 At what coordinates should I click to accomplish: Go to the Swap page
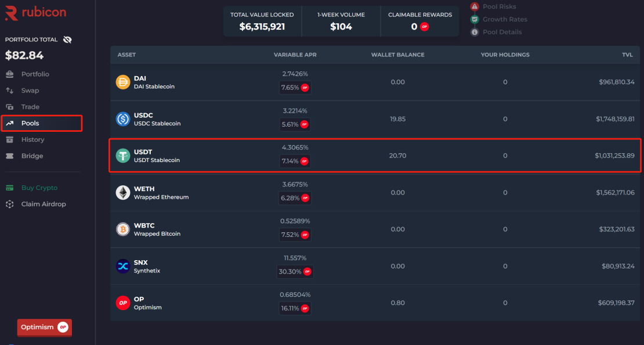click(30, 91)
